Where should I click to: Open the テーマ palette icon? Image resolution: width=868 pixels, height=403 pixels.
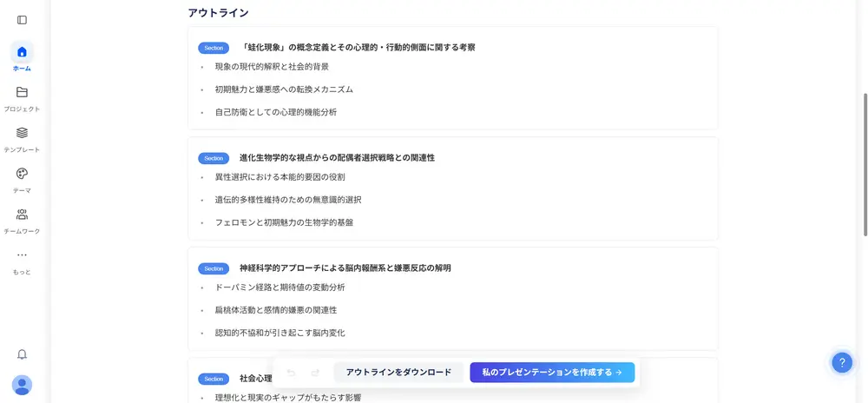pyautogui.click(x=23, y=173)
